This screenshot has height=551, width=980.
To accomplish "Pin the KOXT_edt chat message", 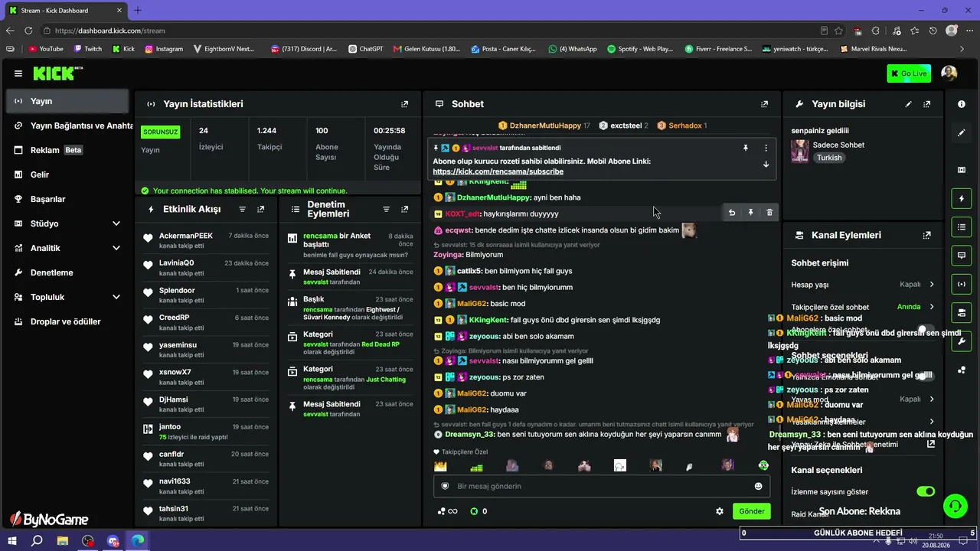I will coord(751,213).
